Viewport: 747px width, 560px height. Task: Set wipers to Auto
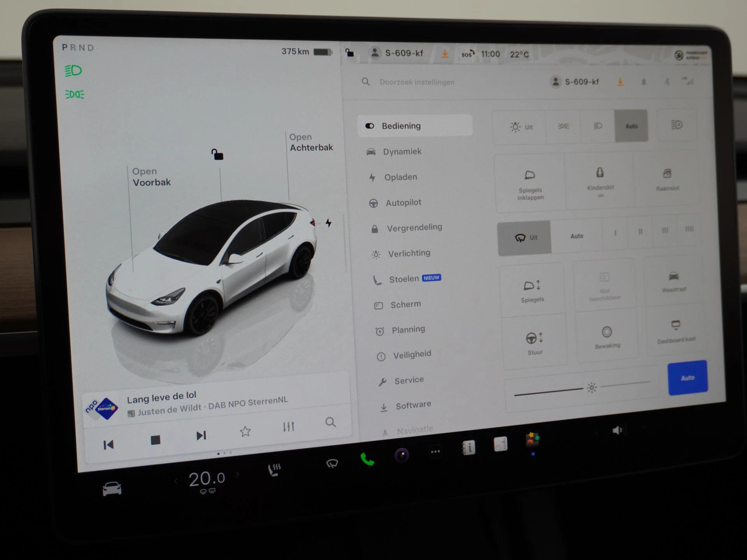[x=577, y=236]
